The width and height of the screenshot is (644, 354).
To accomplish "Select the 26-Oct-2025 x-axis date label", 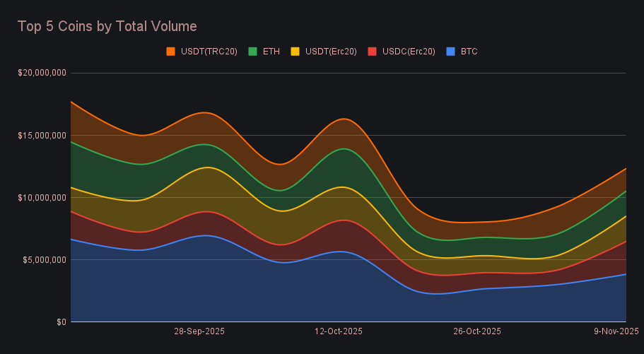I will pyautogui.click(x=476, y=331).
